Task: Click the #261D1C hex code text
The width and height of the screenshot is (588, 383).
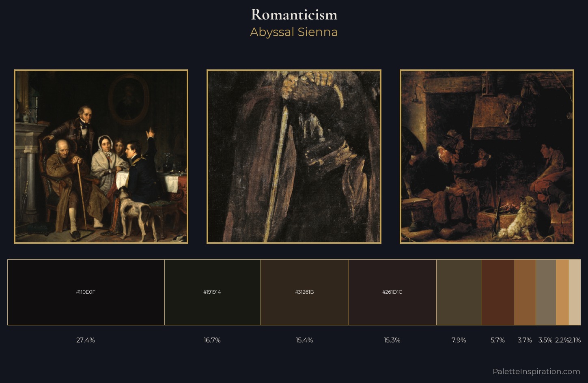Action: pyautogui.click(x=392, y=292)
